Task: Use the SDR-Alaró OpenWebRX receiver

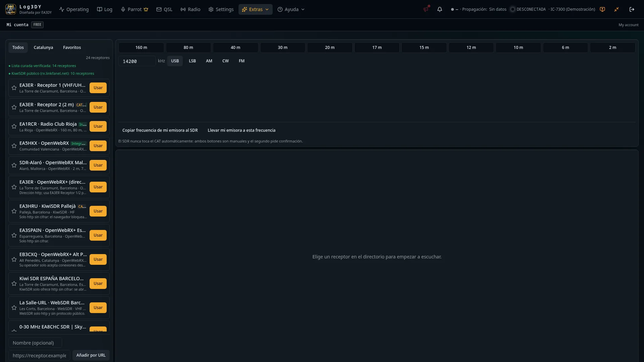Action: point(98,165)
